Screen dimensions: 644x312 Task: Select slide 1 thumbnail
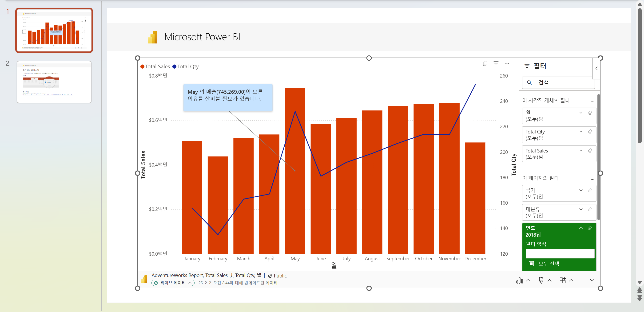(54, 30)
